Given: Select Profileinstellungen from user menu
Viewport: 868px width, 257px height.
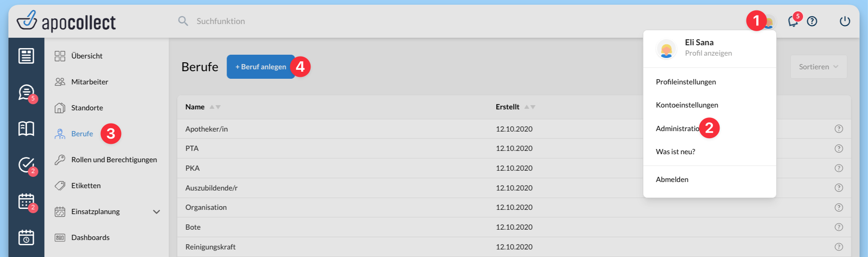Looking at the screenshot, I should click(686, 82).
